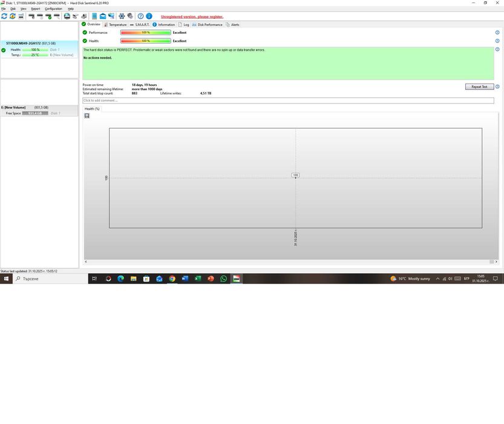504x424 pixels.
Task: Click the help icon beside status text box
Action: coord(497,50)
